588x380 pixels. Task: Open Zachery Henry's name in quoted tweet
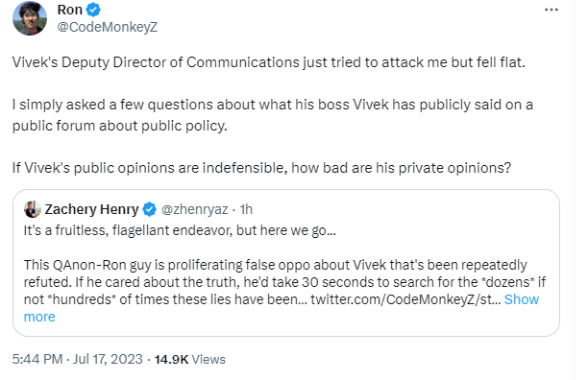pos(91,209)
